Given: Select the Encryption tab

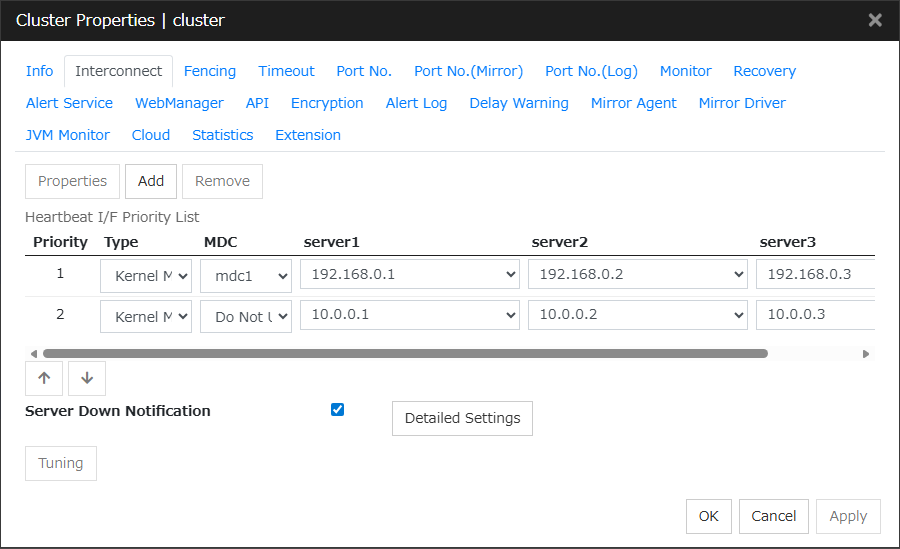Looking at the screenshot, I should tap(327, 103).
